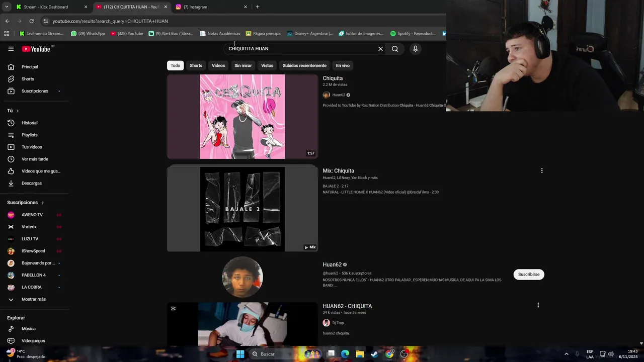This screenshot has width=644, height=362.
Task: Open Microsoft Edge from the taskbar
Action: tap(345, 354)
